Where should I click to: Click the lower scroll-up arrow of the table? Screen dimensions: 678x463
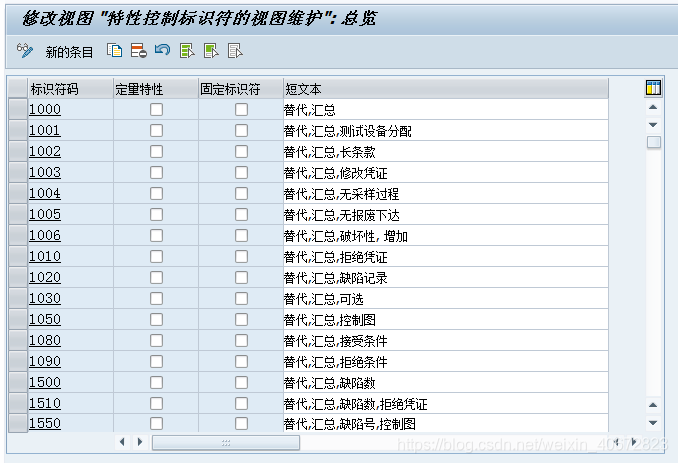point(653,405)
